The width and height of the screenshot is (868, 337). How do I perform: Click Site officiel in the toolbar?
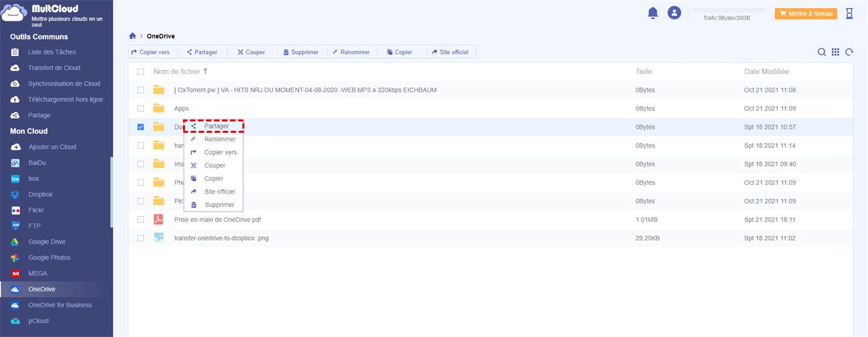tap(450, 52)
